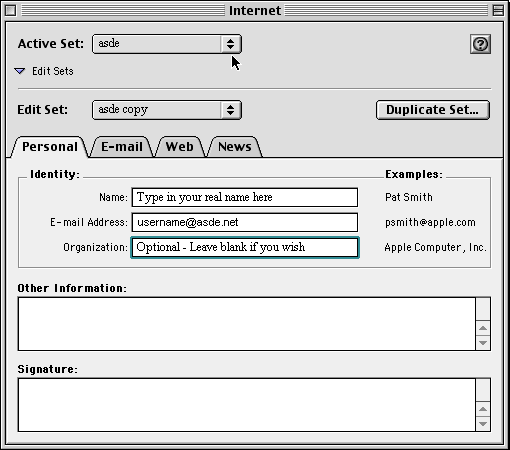Click the window close box in title bar

pos(10,10)
